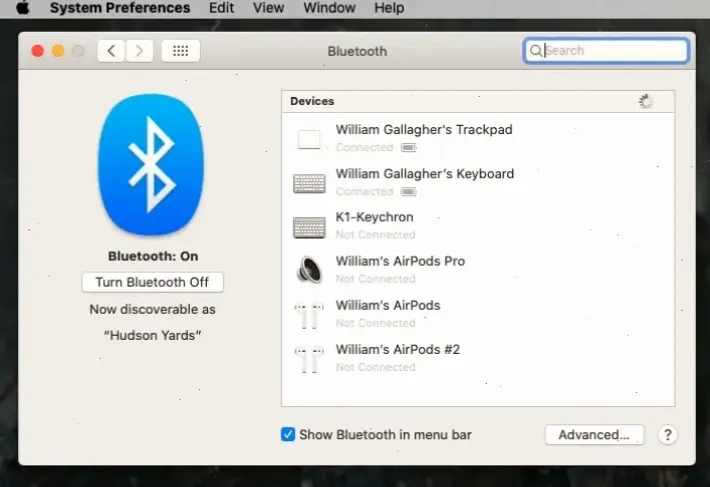The height and width of the screenshot is (487, 710).
Task: Select William's AirPods Pro in device list
Action: pyautogui.click(x=400, y=262)
